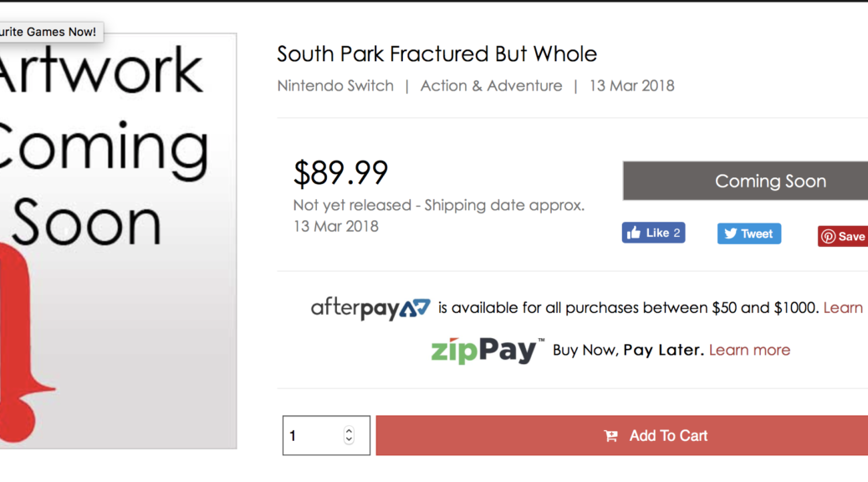Click the Coming Soon button
868x482 pixels.
(745, 181)
